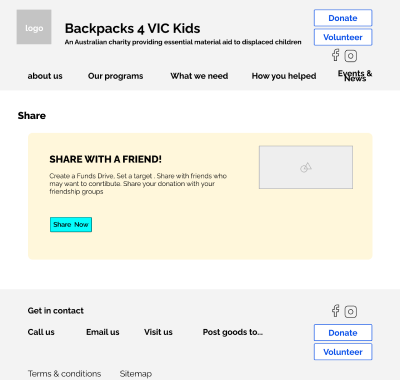Open the Call us contact link
This screenshot has width=400, height=380.
(x=41, y=332)
